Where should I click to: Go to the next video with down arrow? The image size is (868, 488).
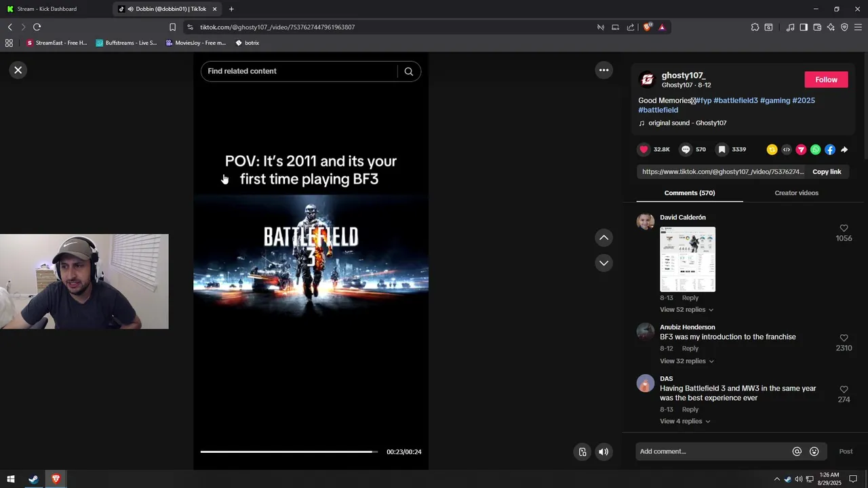604,263
